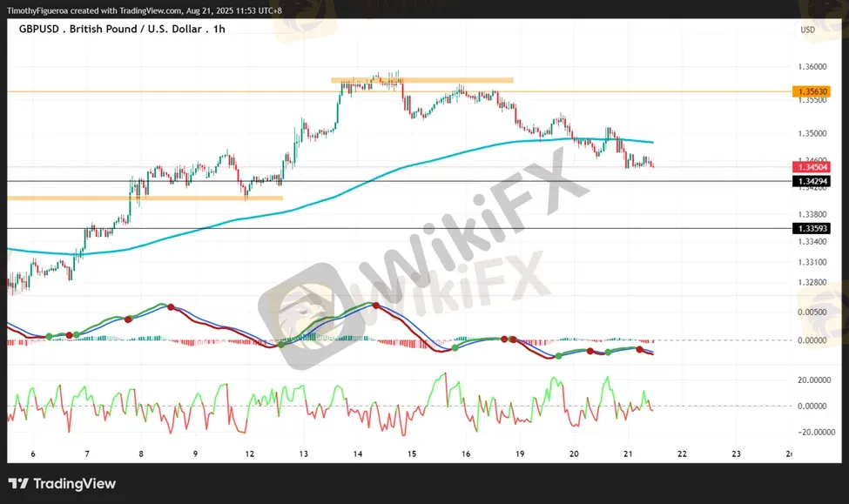This screenshot has height=504, width=849.
Task: Click the 1.32800 price axis label
Action: pos(812,282)
